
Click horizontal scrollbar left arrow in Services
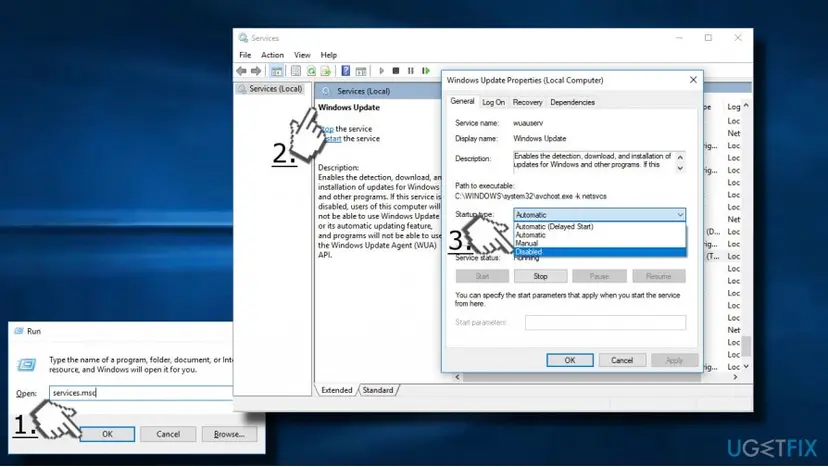tap(457, 377)
